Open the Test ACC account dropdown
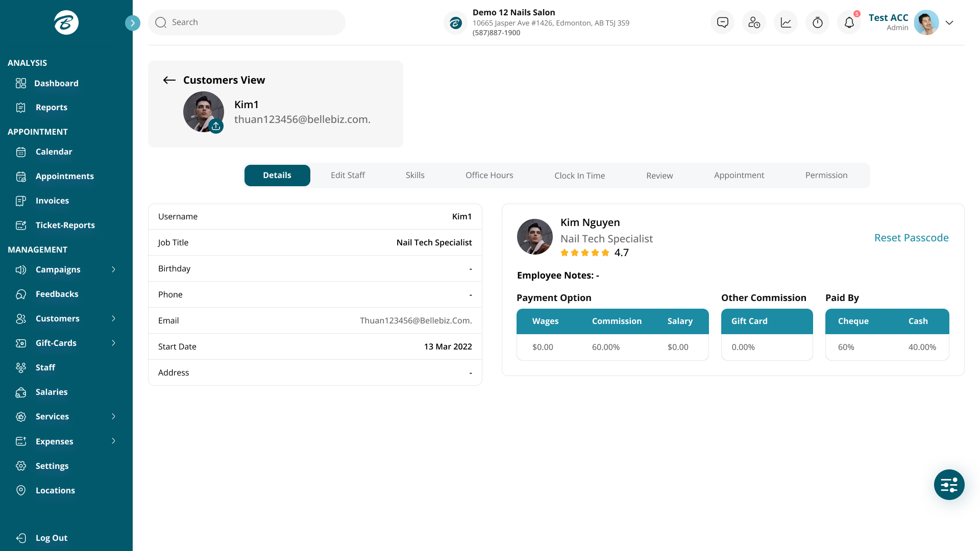The image size is (980, 551). tap(949, 22)
